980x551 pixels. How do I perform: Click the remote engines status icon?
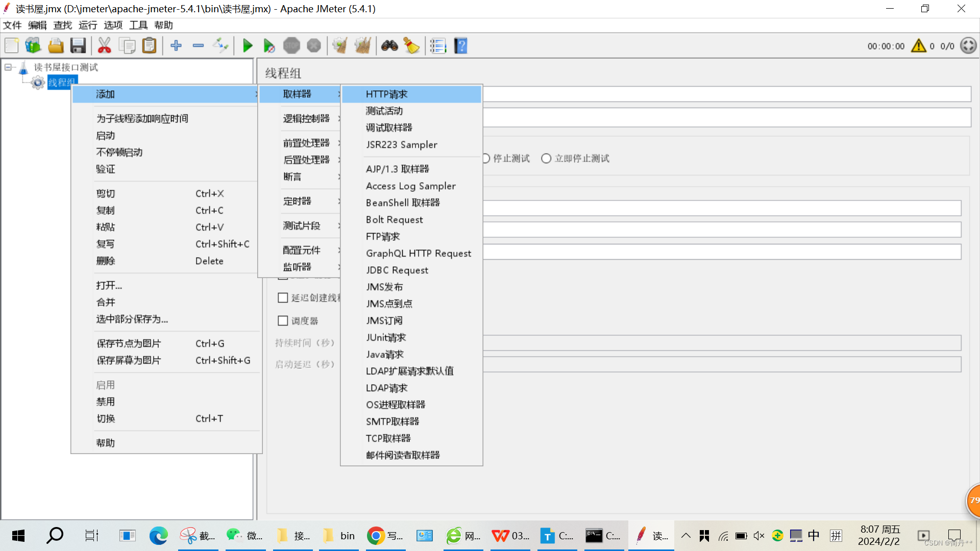pos(968,46)
